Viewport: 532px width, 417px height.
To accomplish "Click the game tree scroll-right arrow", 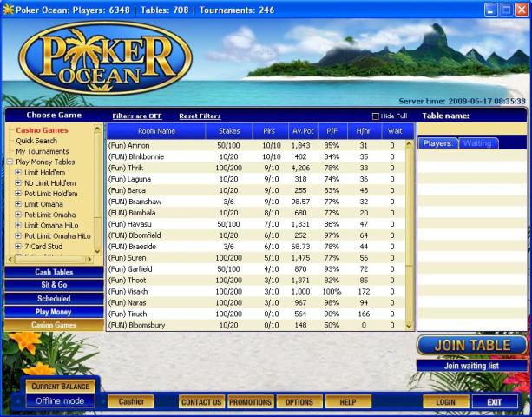I will pyautogui.click(x=89, y=260).
